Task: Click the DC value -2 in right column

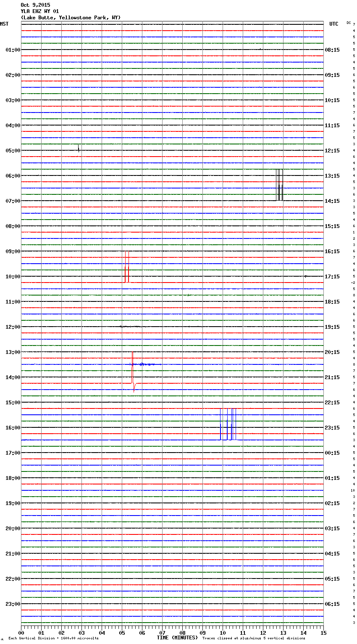Action: [x=353, y=283]
